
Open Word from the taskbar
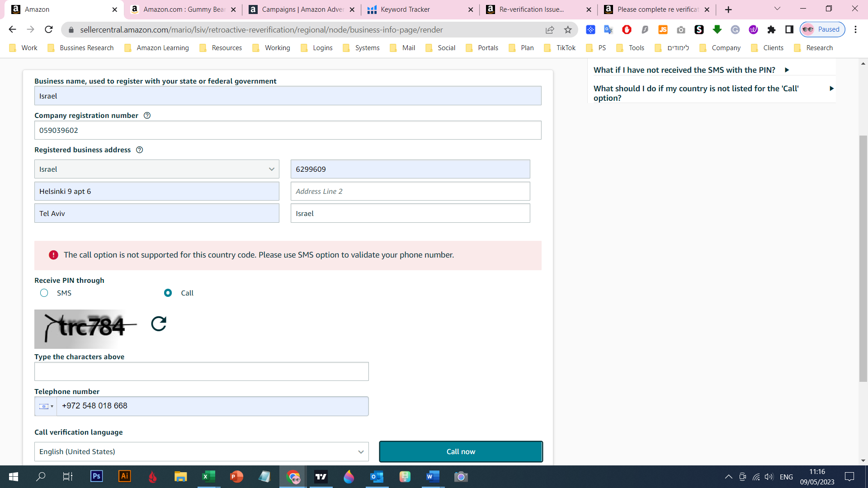coord(433,476)
